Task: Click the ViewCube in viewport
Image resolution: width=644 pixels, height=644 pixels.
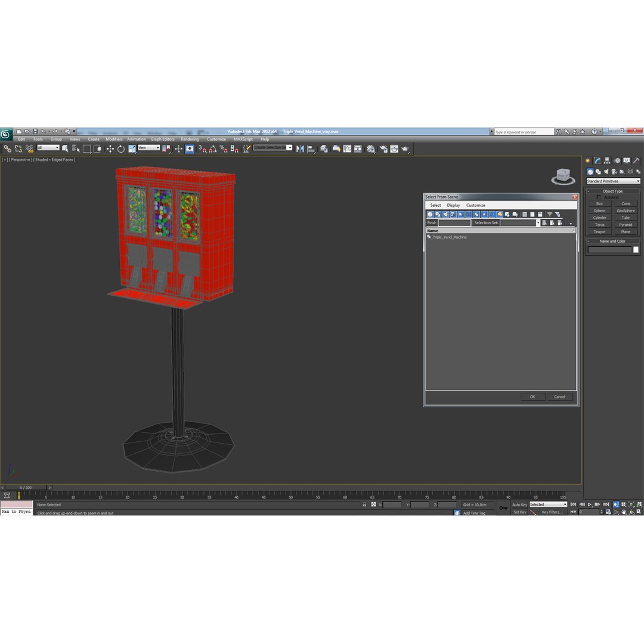Action: tap(563, 176)
